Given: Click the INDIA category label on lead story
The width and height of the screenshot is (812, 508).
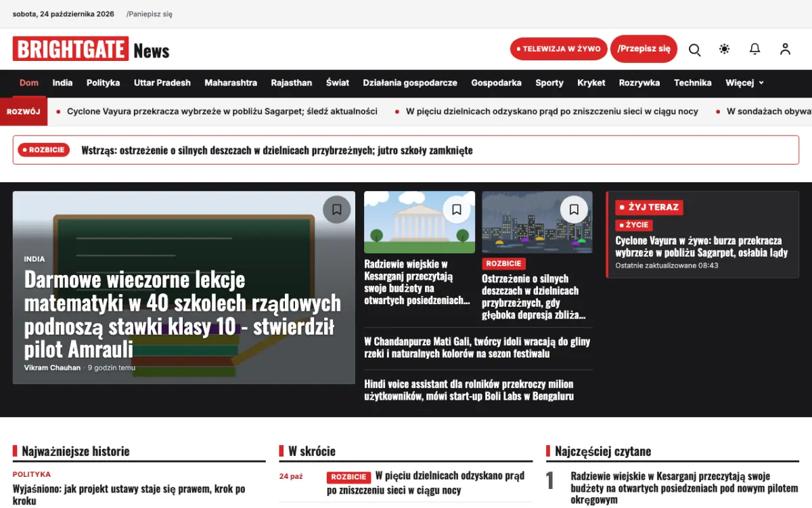Looking at the screenshot, I should coord(35,259).
